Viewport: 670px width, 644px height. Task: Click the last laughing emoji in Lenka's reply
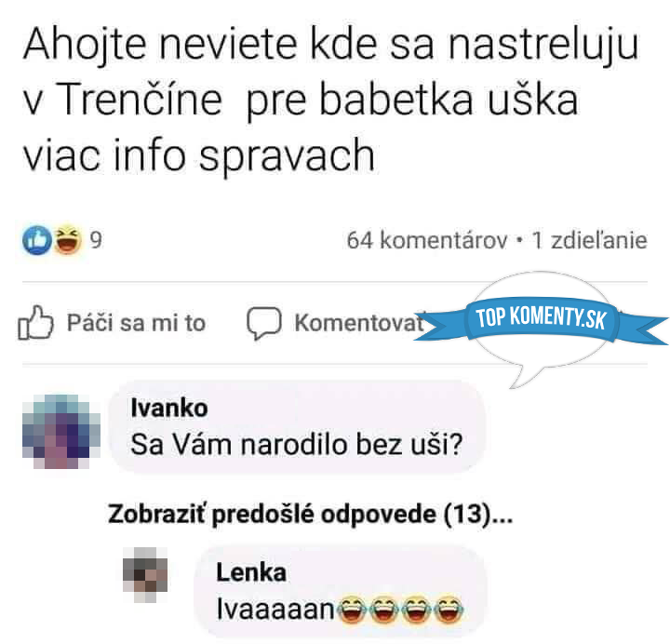pos(449,609)
